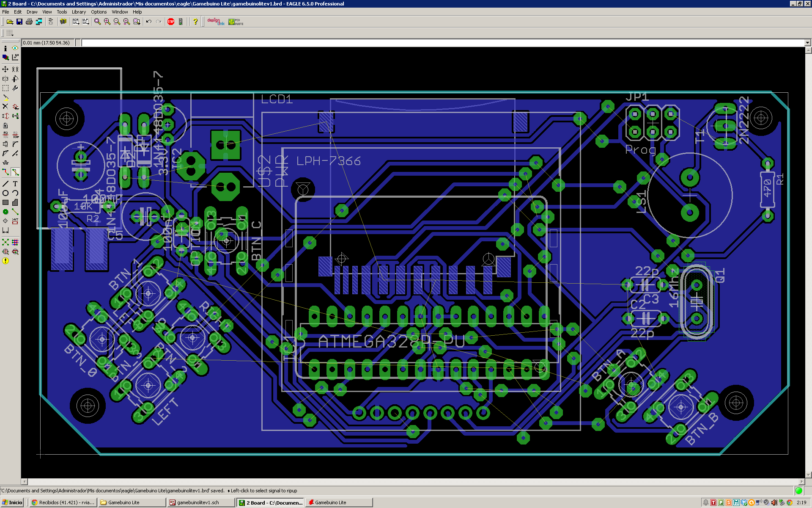Click the PCB Quote button
This screenshot has height=508, width=812.
[x=236, y=22]
